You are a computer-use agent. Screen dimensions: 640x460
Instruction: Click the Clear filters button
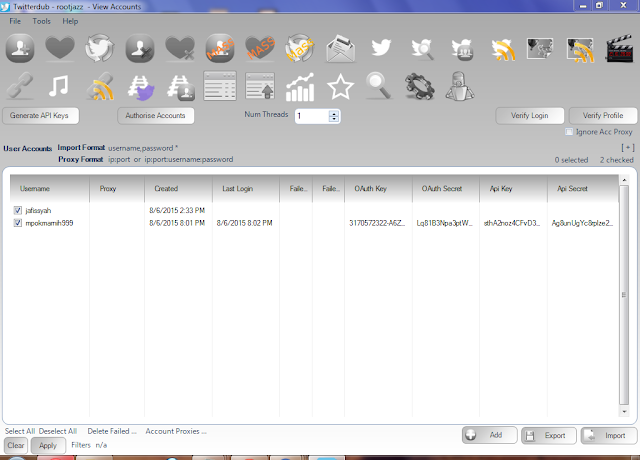(x=16, y=445)
